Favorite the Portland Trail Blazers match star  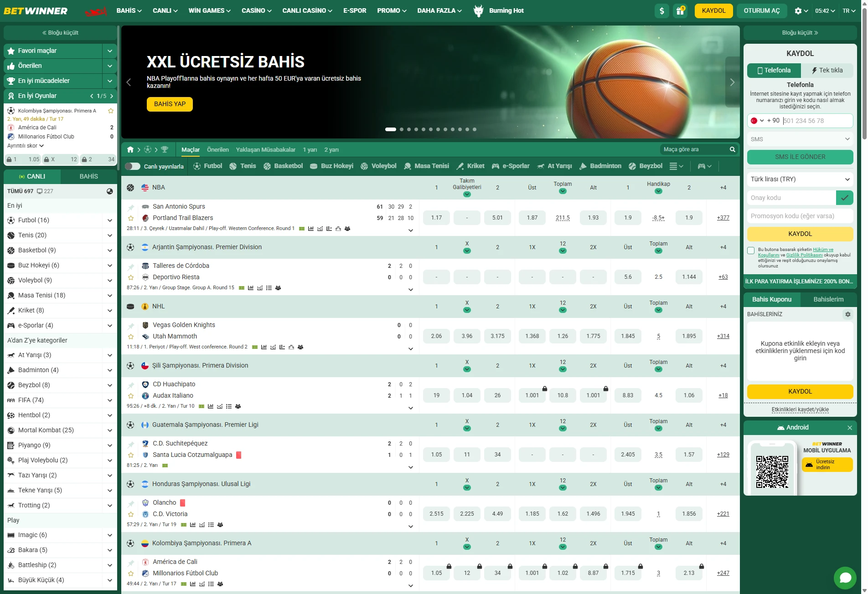(x=131, y=218)
